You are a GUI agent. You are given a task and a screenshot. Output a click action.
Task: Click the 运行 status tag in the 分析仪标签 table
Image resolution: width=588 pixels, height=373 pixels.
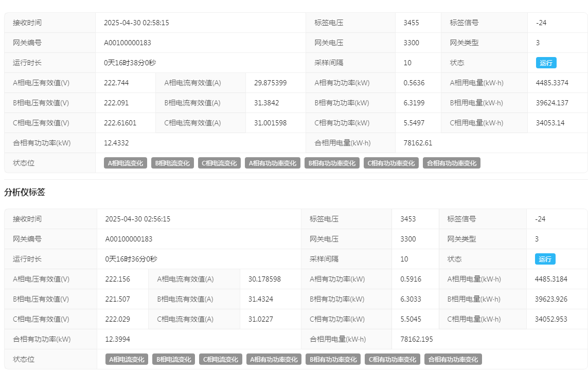[x=545, y=259]
